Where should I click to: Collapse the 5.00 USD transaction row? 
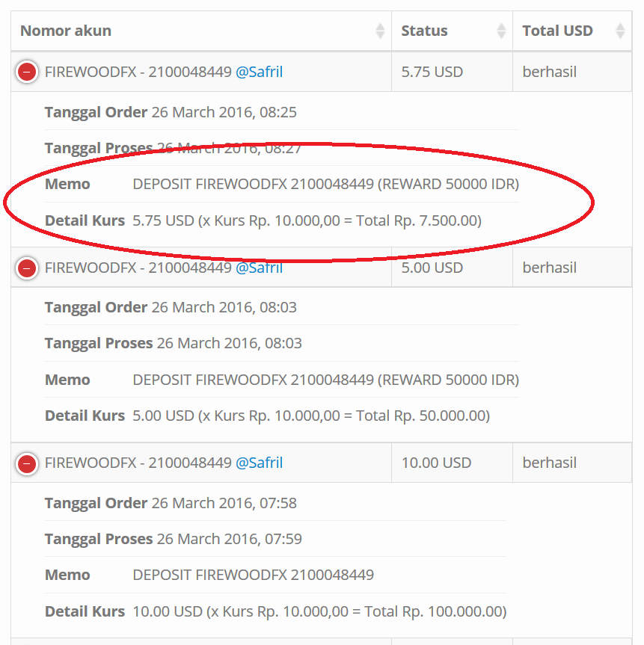pos(27,268)
